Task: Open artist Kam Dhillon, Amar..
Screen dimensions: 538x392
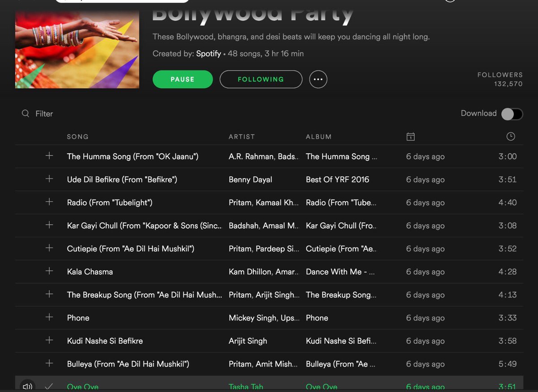Action: [264, 272]
